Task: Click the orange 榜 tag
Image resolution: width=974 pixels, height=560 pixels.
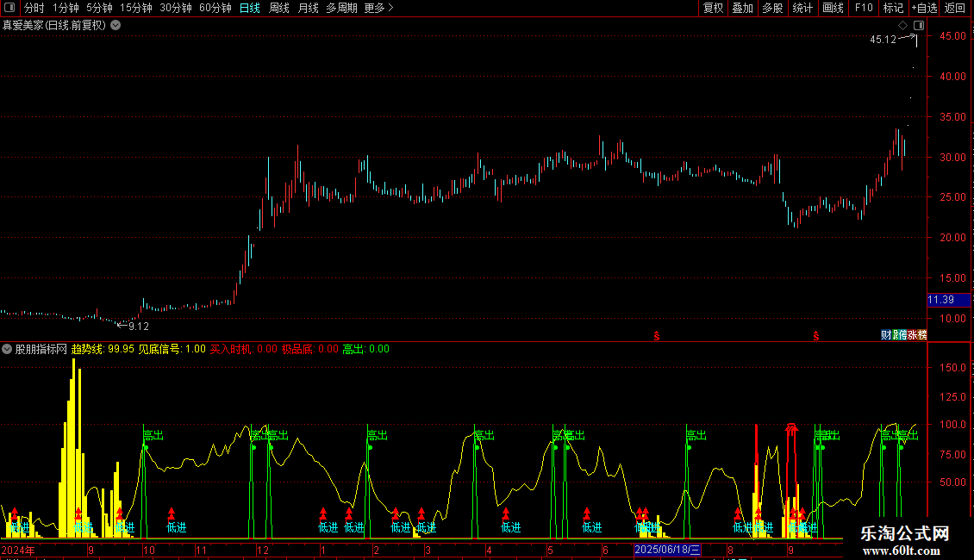Action: coord(921,335)
